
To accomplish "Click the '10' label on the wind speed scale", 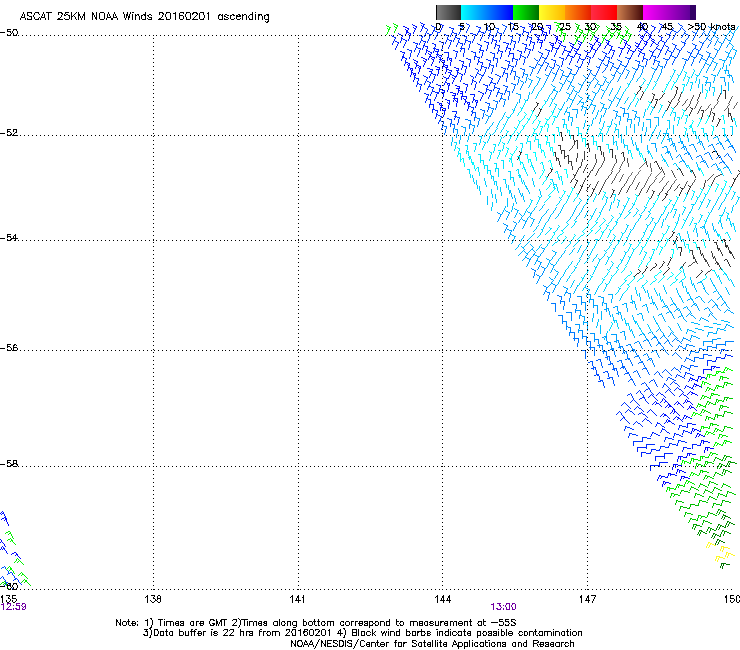I will tap(489, 26).
